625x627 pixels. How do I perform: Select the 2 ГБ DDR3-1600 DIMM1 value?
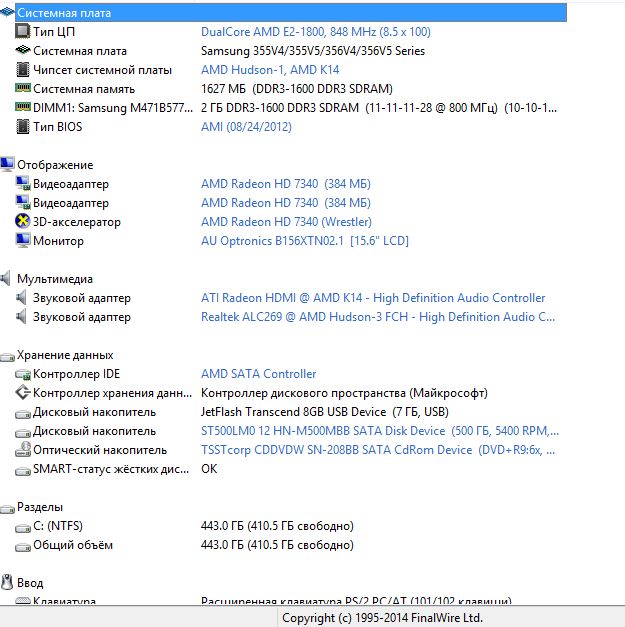click(x=379, y=108)
